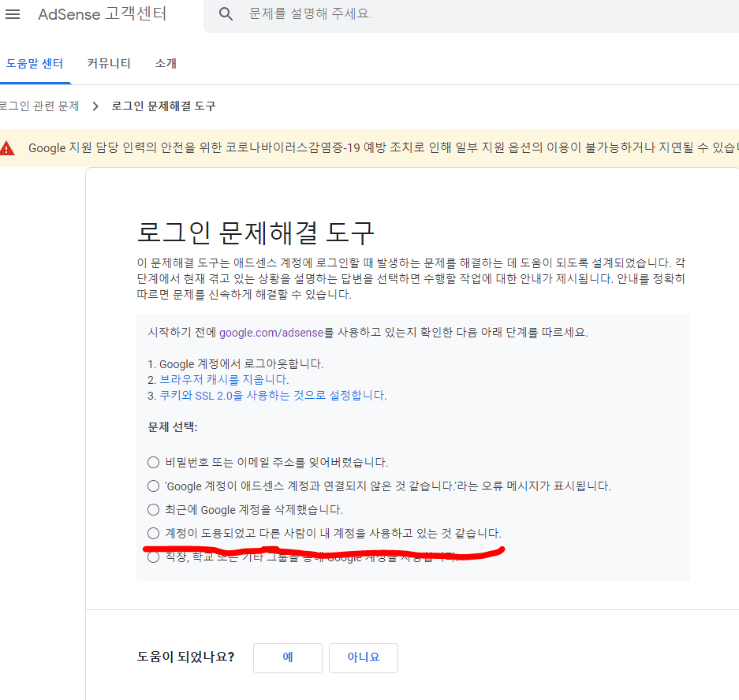Open the 소개 tab
Viewport: 739px width, 700px height.
tap(166, 64)
